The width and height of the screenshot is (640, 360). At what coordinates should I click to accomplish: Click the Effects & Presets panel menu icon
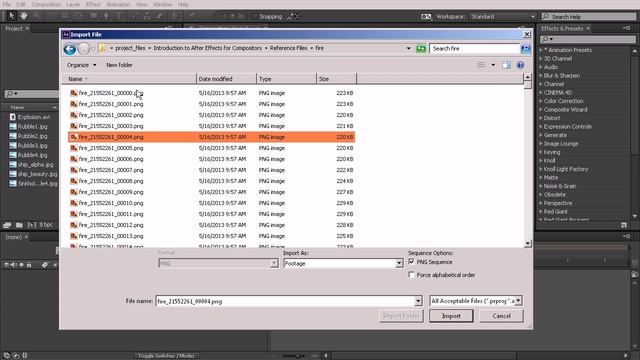[627, 28]
